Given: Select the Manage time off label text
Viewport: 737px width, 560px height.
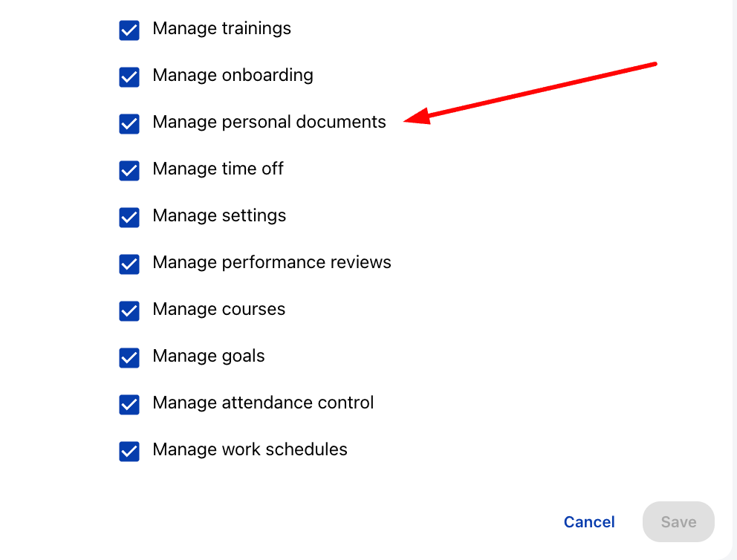Looking at the screenshot, I should [218, 169].
